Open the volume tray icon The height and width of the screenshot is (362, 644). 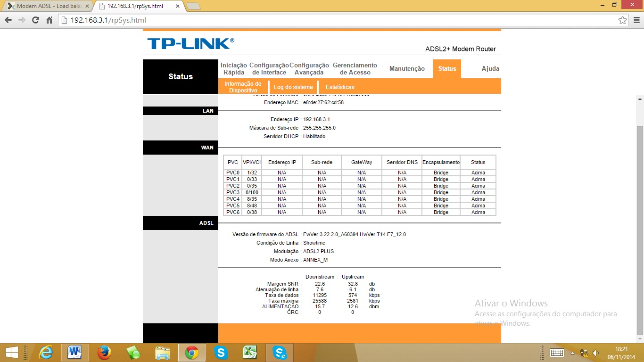(x=595, y=353)
